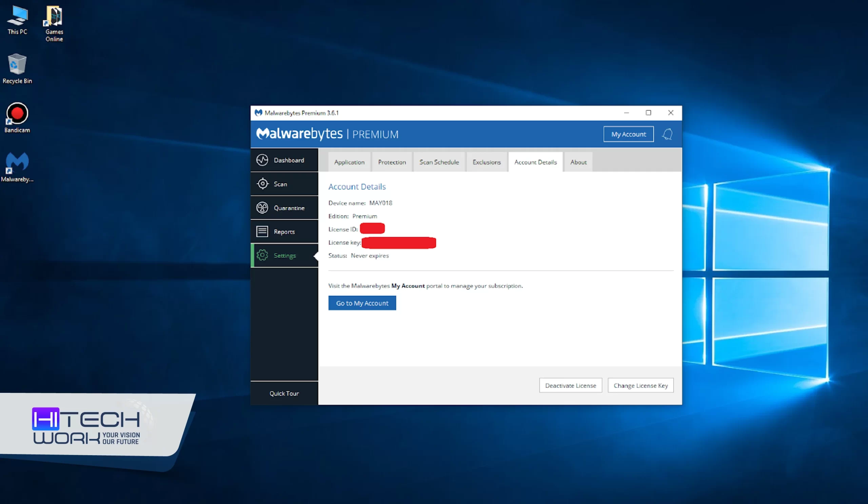Open the Settings sidebar section

tap(284, 256)
